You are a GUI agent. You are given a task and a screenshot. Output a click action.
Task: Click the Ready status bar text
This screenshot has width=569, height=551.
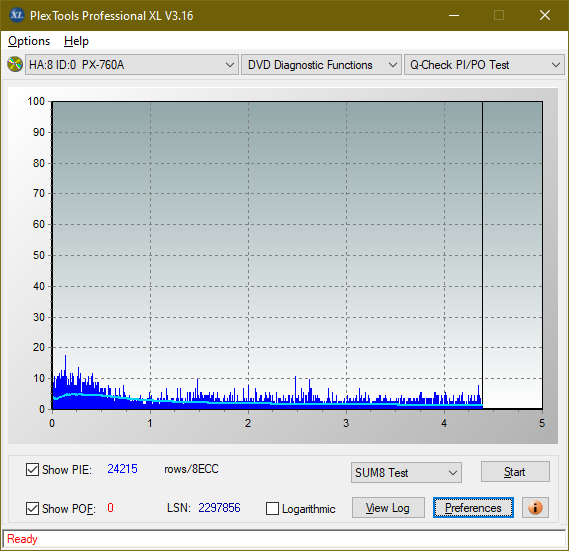click(x=22, y=539)
